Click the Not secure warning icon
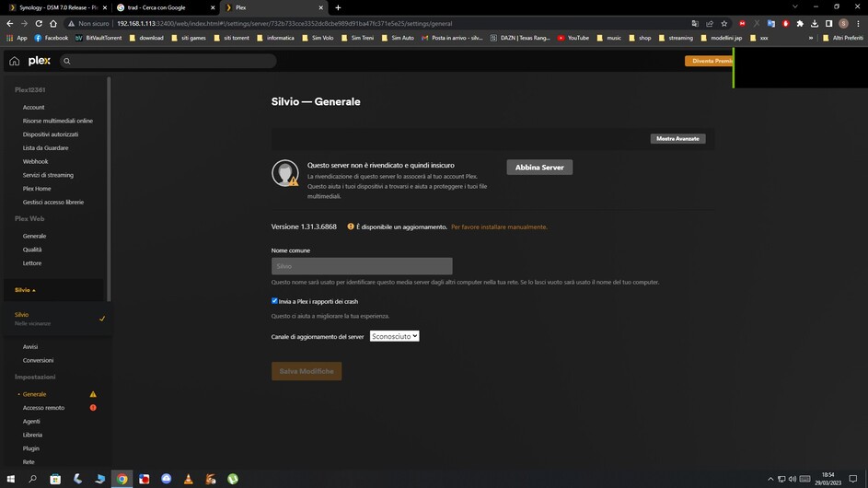The image size is (868, 488). point(71,23)
